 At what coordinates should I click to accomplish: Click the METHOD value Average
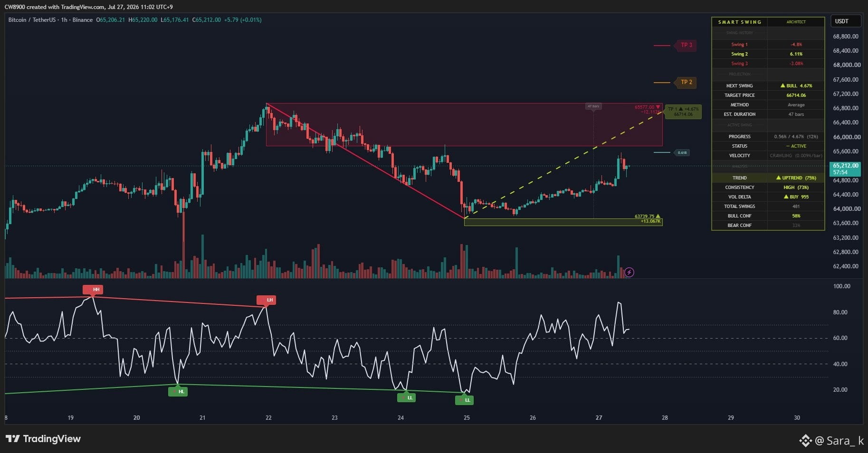click(x=796, y=105)
